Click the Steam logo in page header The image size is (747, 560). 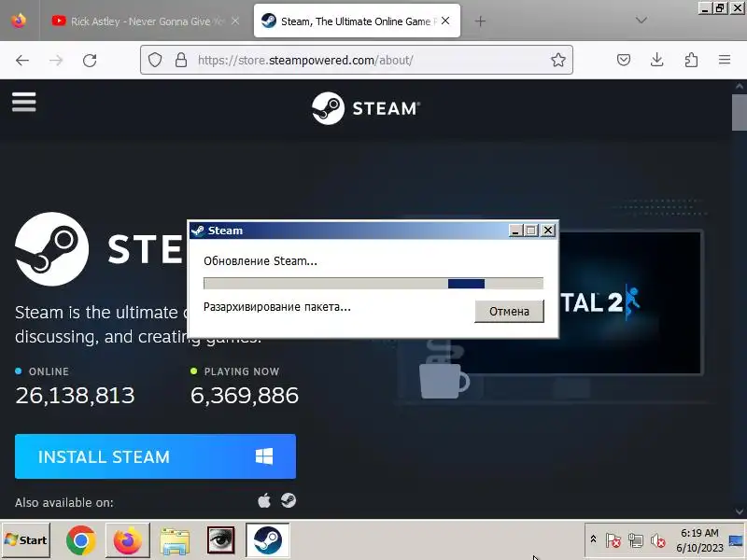(366, 108)
